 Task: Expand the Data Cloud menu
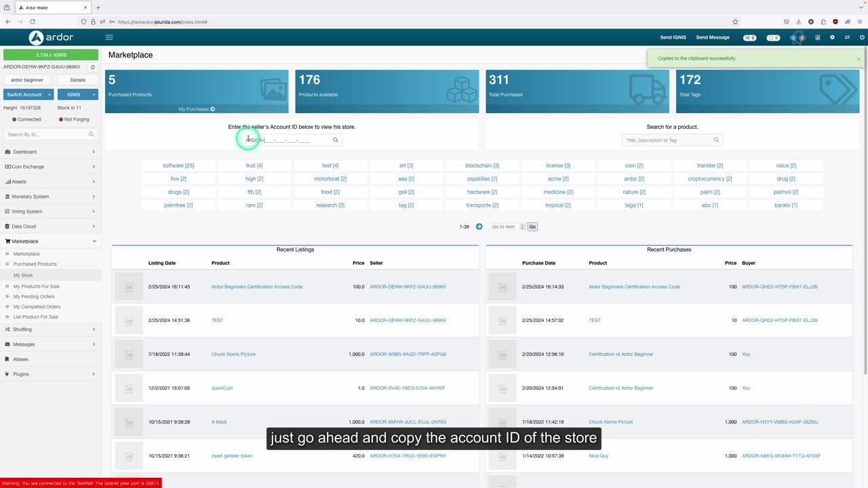(x=51, y=226)
